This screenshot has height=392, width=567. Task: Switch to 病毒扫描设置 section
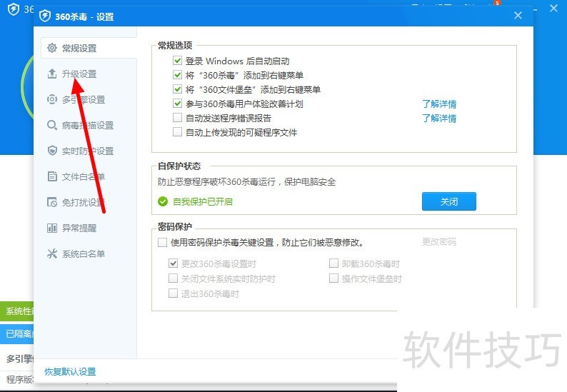click(x=88, y=126)
